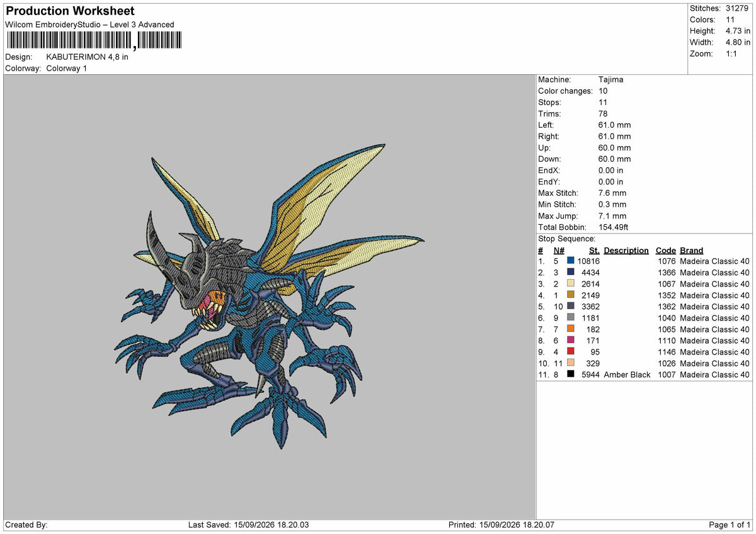Click the machine value 'Tajima'
756x534 pixels.
(x=611, y=79)
